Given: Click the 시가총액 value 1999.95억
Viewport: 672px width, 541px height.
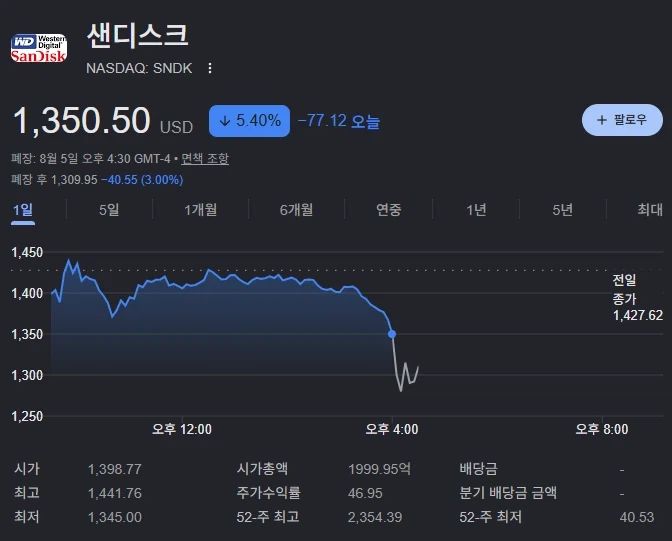Looking at the screenshot, I should coord(379,469).
